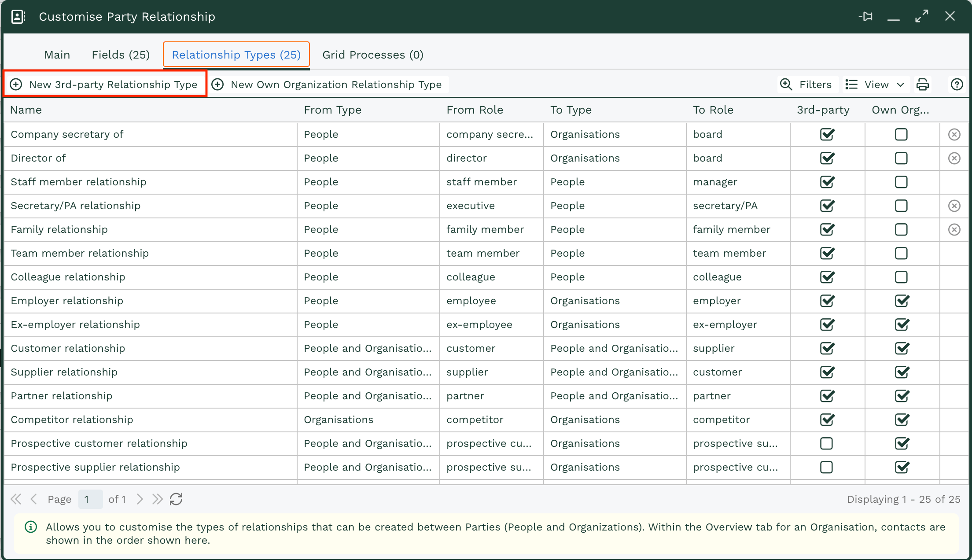Disable Own Org for Competitor relationship
Screen dimensions: 972x560
click(902, 420)
